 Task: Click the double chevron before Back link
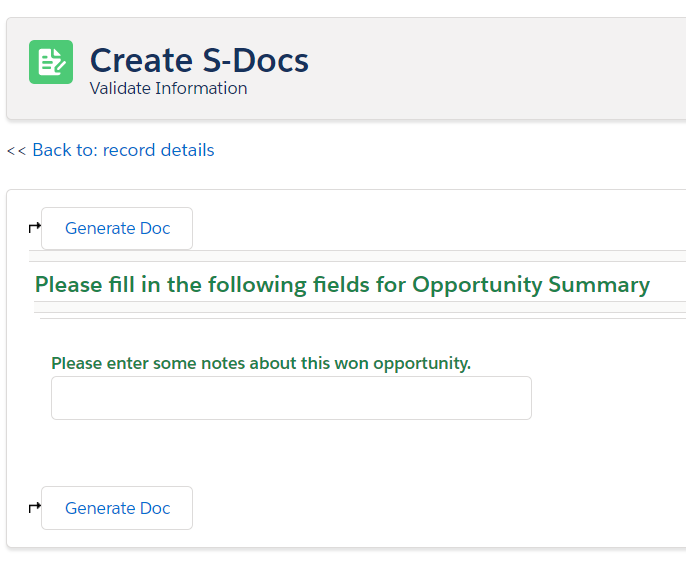(x=17, y=151)
